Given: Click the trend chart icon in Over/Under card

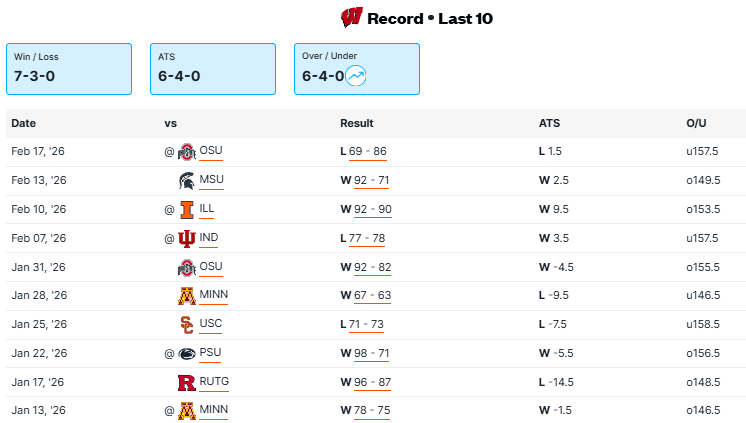Looking at the screenshot, I should [x=356, y=75].
